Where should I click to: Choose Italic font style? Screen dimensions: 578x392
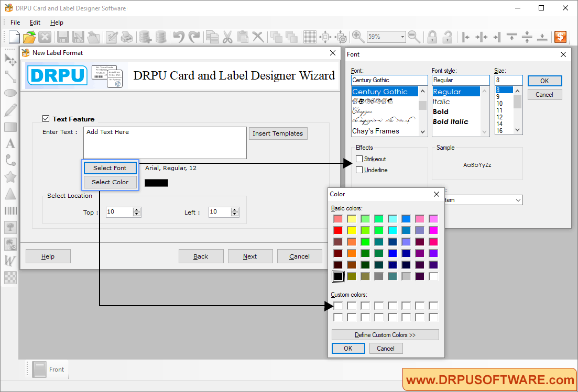click(441, 102)
